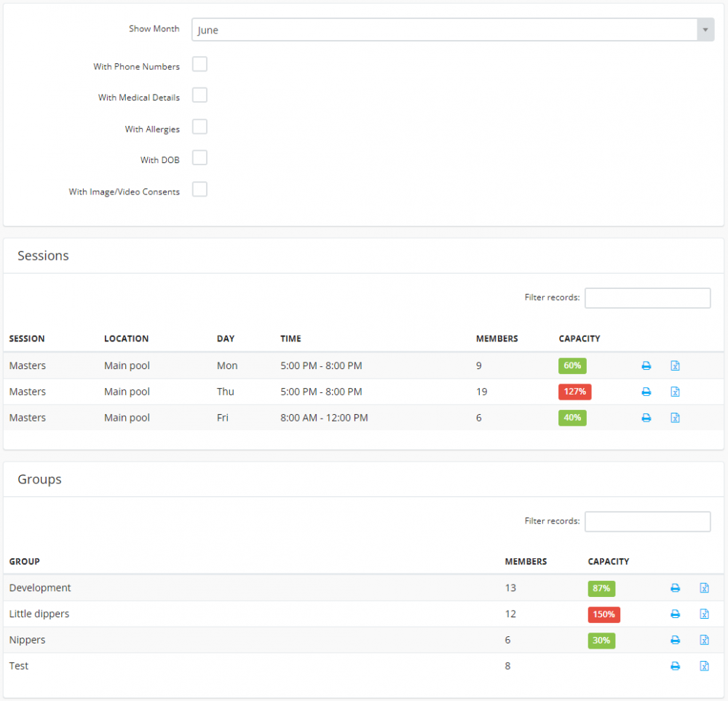Export the Nippers group to Excel

click(x=704, y=640)
